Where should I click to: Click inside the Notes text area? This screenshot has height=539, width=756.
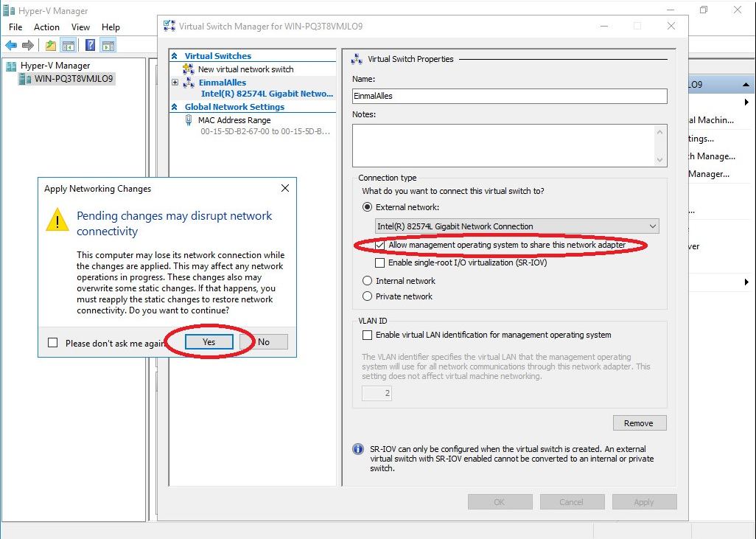(x=503, y=146)
